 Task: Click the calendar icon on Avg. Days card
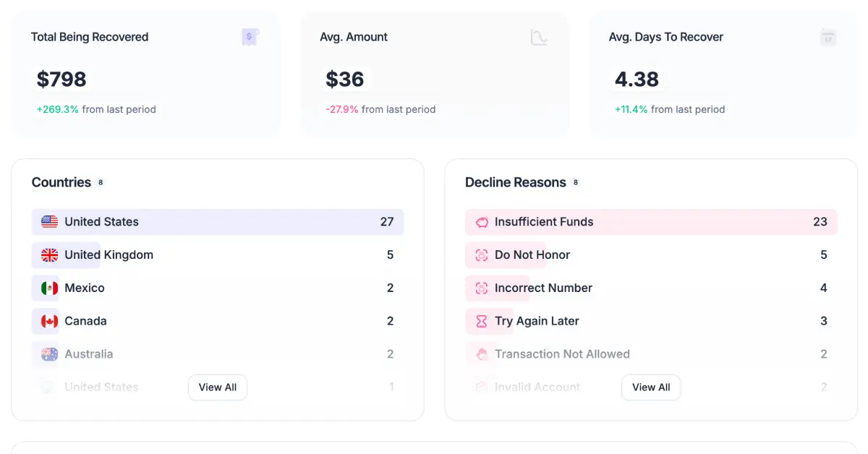(828, 37)
